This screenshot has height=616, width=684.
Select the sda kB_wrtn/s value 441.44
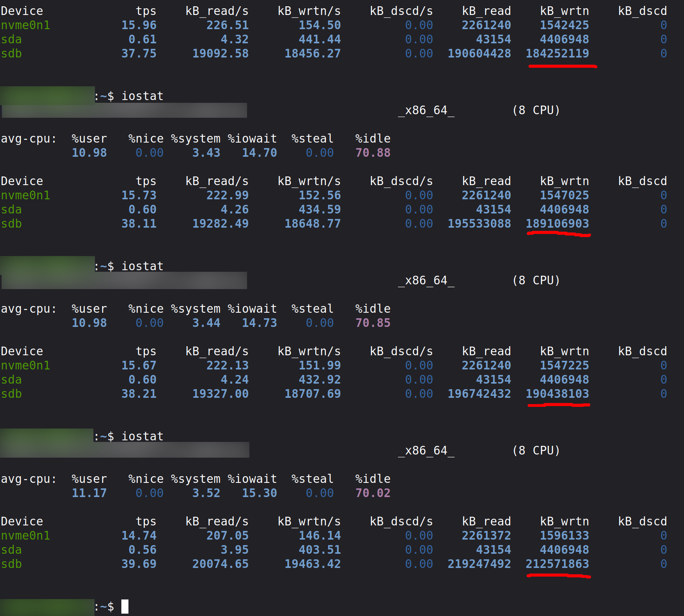(x=320, y=39)
